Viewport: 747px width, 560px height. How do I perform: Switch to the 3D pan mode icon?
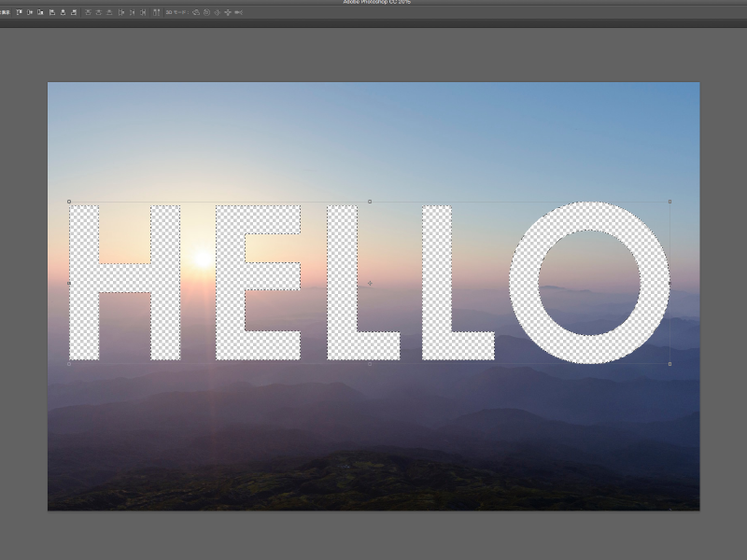click(218, 12)
